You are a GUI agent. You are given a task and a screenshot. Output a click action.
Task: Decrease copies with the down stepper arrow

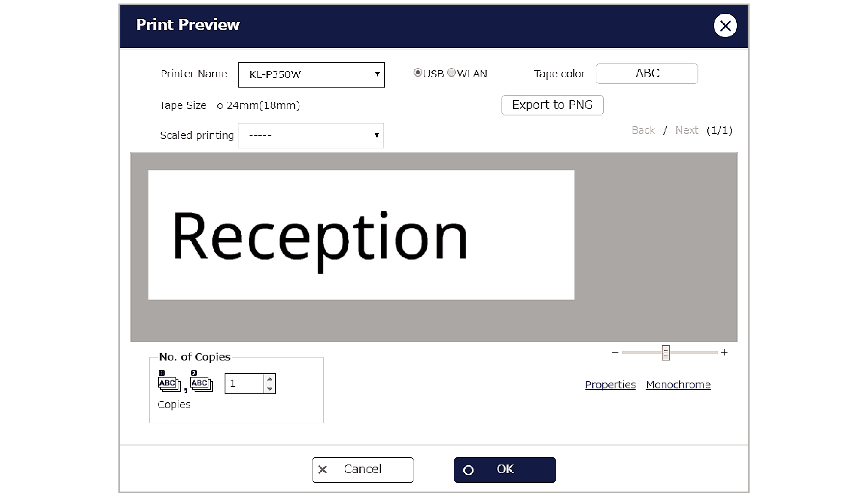coord(270,389)
